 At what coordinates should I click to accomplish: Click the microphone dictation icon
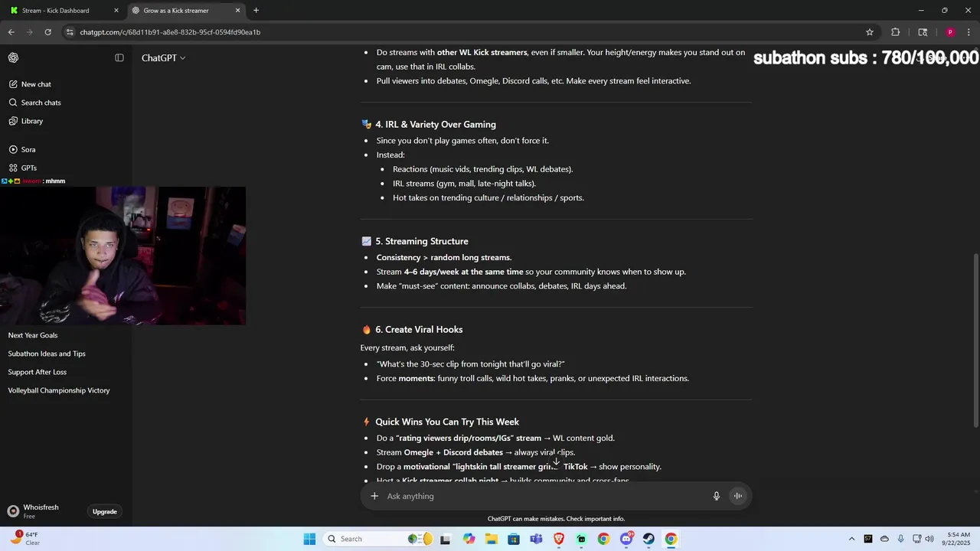717,496
